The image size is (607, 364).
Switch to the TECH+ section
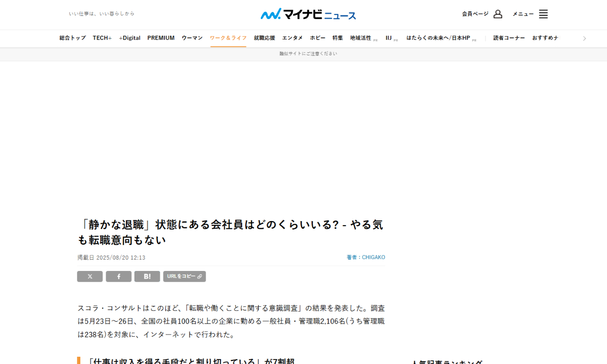(102, 38)
